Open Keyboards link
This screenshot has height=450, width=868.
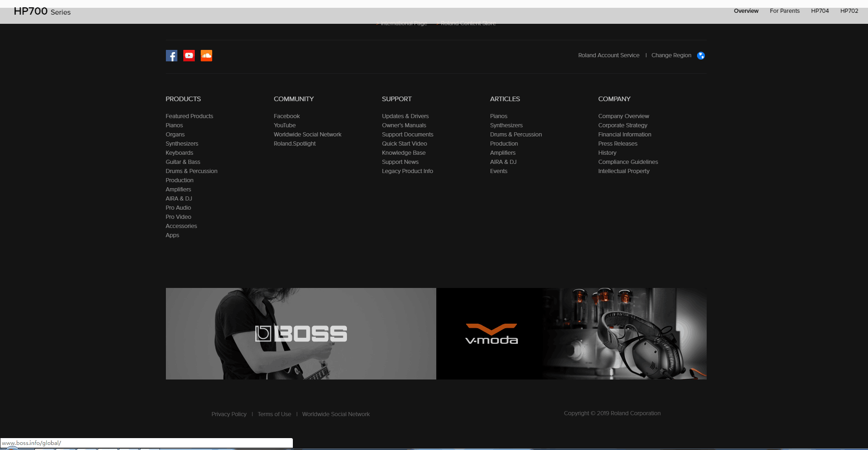point(179,153)
